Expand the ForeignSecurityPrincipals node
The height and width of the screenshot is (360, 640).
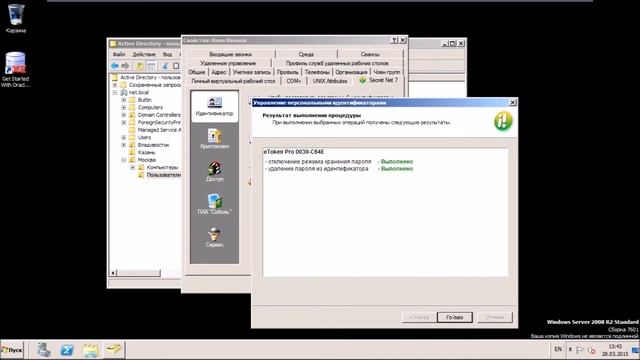(124, 122)
